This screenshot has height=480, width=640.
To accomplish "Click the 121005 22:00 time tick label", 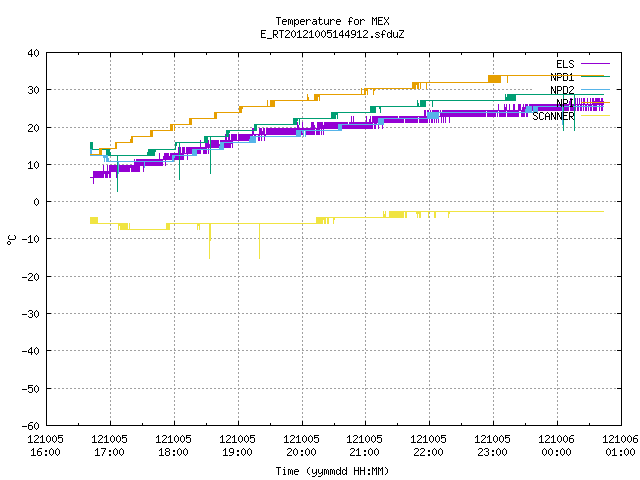I will [x=429, y=446].
